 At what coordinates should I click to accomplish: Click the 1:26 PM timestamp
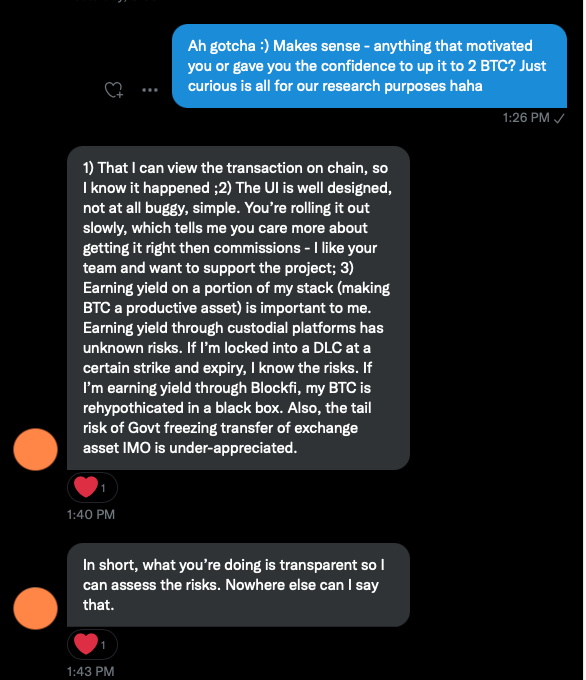click(526, 118)
